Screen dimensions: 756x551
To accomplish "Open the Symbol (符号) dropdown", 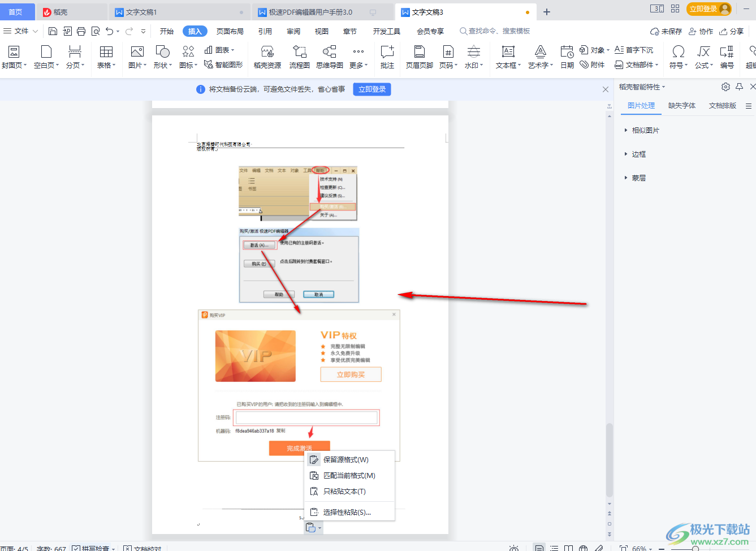I will tap(679, 57).
